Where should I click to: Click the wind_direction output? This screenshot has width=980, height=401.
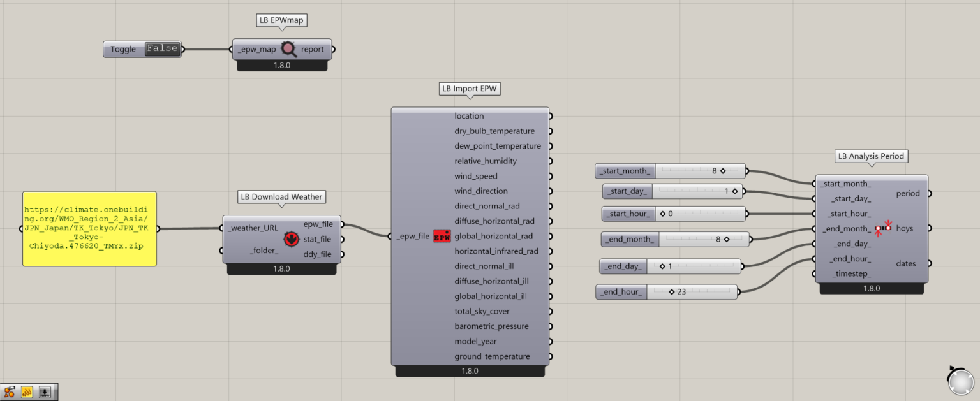pyautogui.click(x=481, y=191)
